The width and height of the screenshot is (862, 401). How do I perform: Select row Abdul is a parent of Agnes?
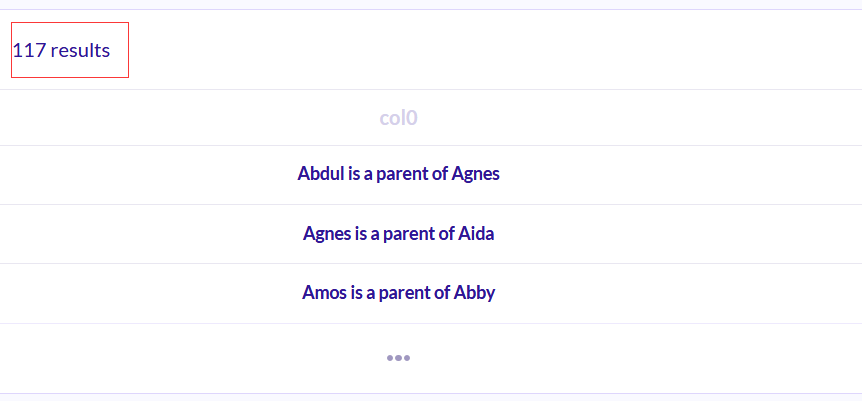pos(431,174)
